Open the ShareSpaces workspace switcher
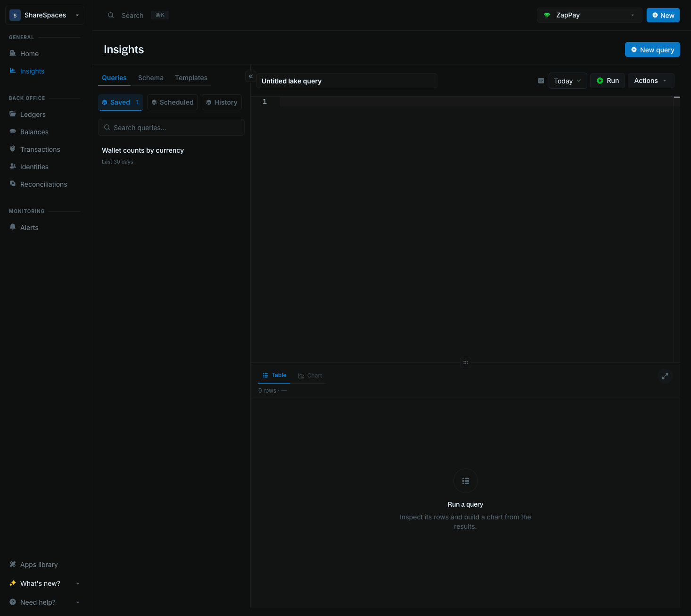 pos(45,15)
